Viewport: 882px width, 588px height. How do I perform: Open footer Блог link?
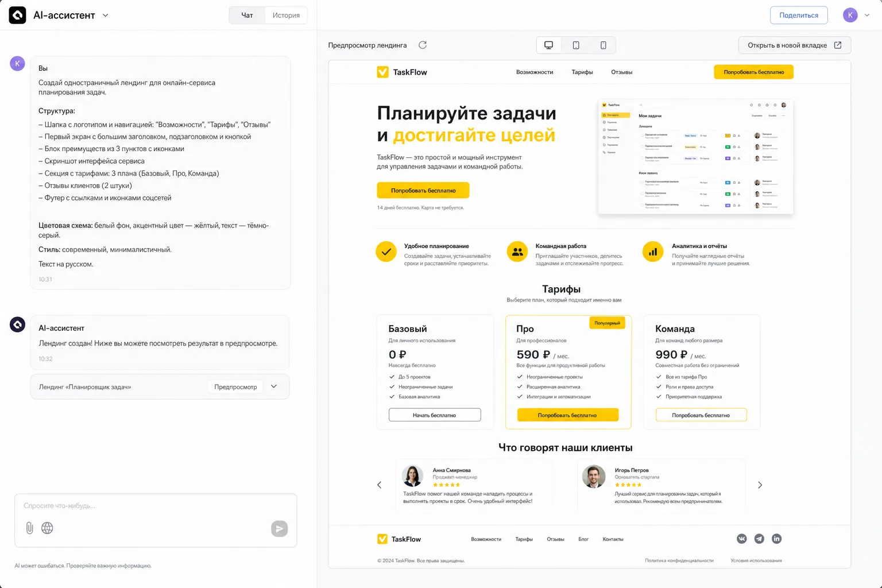click(583, 539)
